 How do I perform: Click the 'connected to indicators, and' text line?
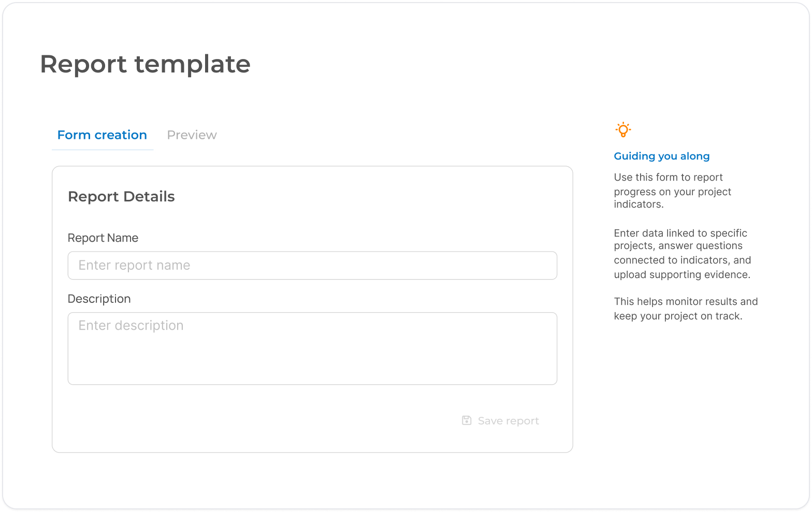pyautogui.click(x=682, y=260)
